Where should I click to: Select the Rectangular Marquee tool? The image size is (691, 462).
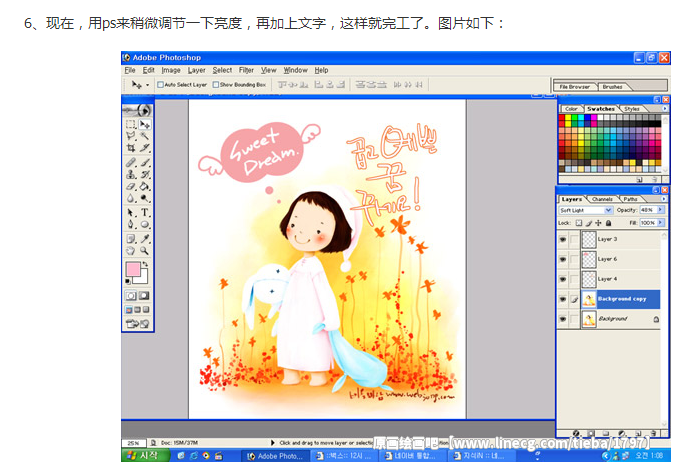[131, 124]
